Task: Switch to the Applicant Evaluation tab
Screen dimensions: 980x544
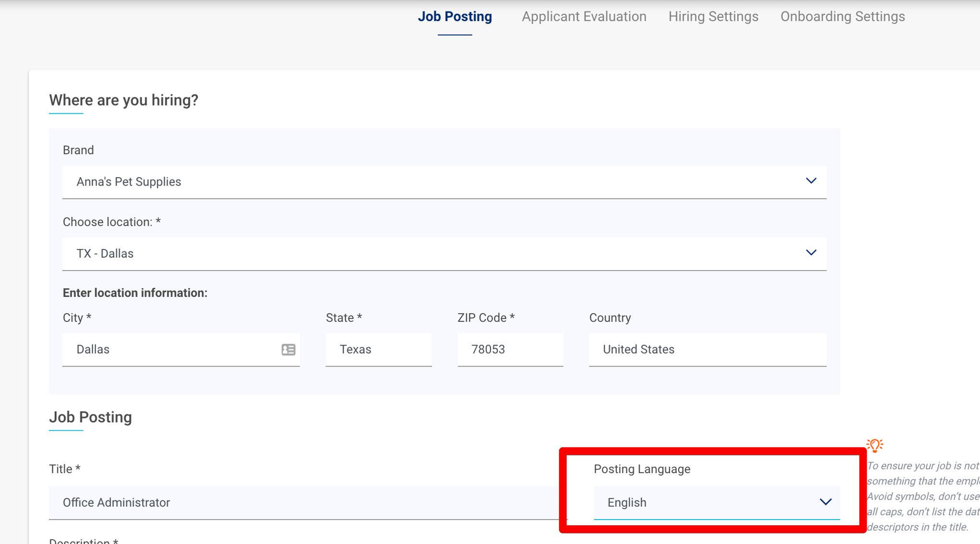Action: point(584,17)
